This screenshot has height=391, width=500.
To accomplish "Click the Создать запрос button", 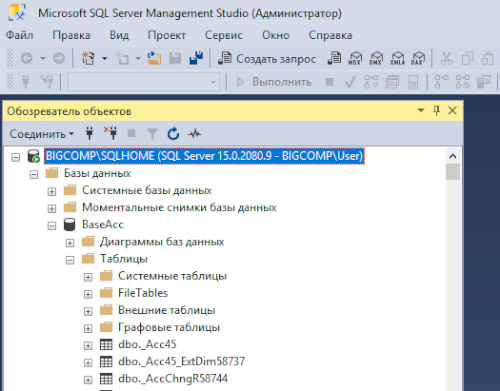I will 267,59.
